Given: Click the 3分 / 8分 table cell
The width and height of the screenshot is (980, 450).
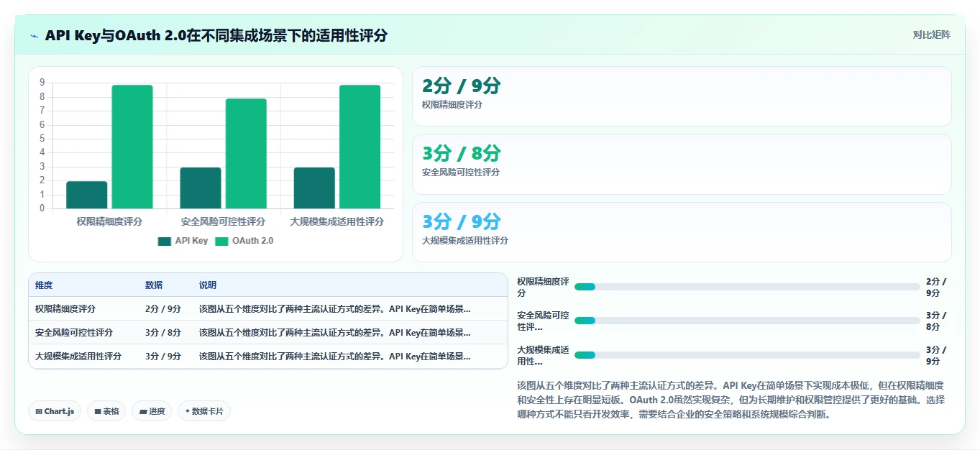Looking at the screenshot, I should (x=163, y=333).
